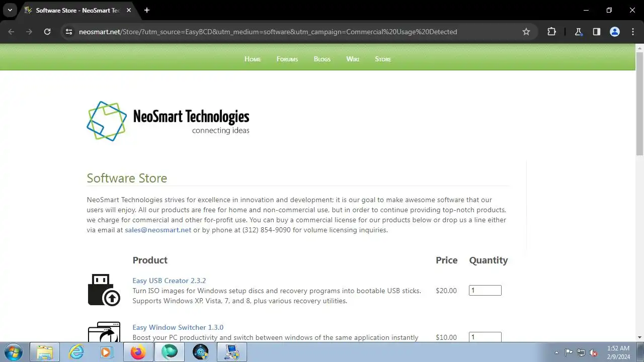Click the sales@neosmart.net email link
The height and width of the screenshot is (362, 644).
(x=158, y=230)
